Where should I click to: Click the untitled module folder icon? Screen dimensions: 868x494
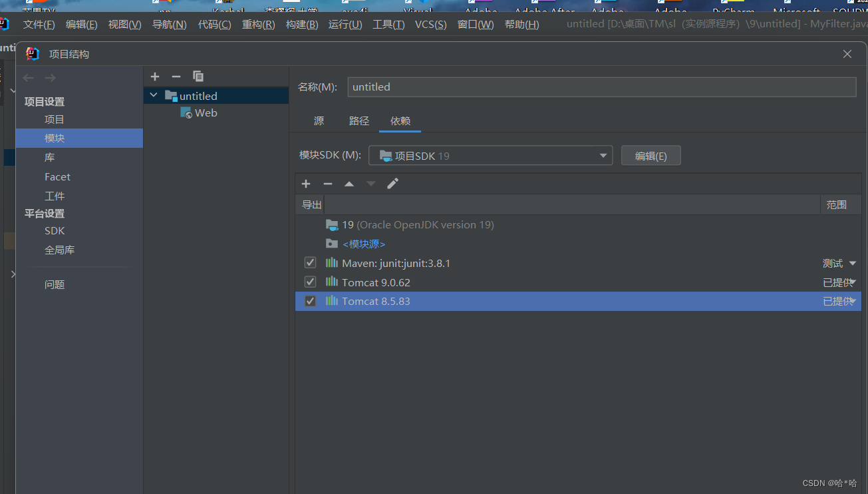coord(171,96)
